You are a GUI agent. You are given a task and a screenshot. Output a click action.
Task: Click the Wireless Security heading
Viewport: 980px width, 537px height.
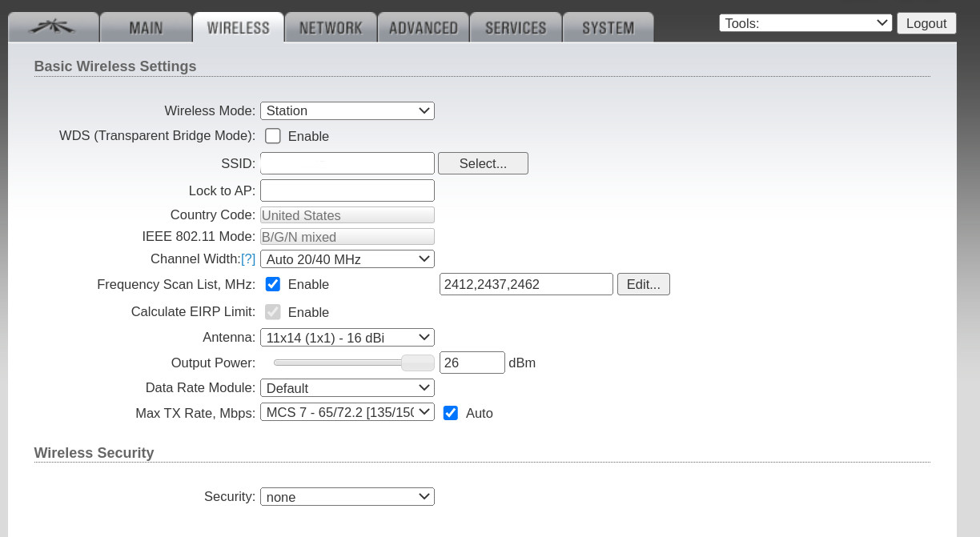pyautogui.click(x=94, y=453)
